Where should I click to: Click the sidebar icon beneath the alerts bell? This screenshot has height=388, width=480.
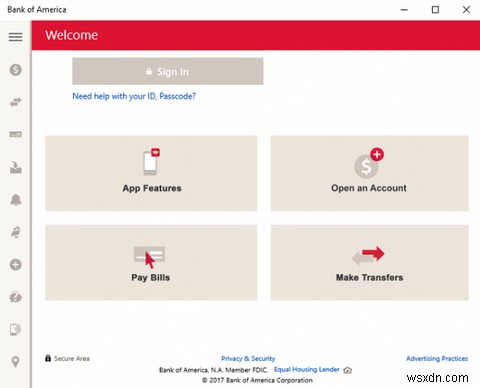coord(15,232)
